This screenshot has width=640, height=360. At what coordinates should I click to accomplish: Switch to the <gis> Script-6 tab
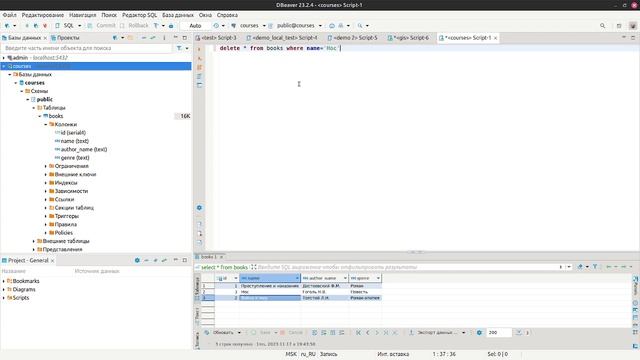click(408, 38)
